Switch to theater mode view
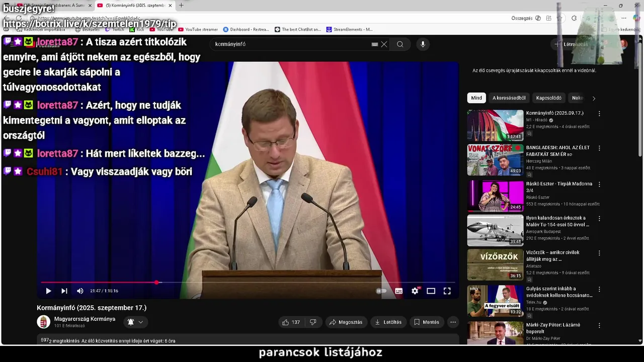Viewport: 644px width, 362px height. click(431, 291)
